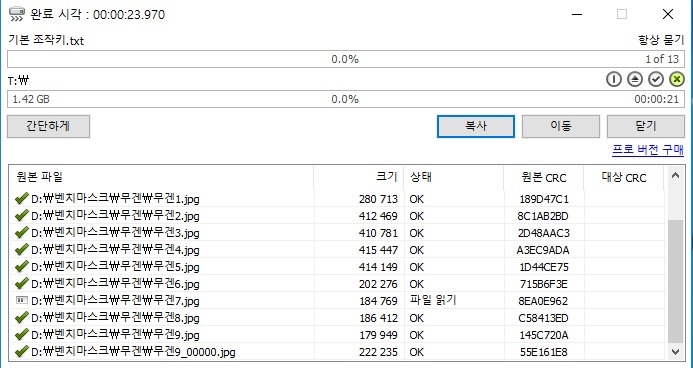Click the TeraCopy app icon in title bar
The image size is (693, 368).
17,14
